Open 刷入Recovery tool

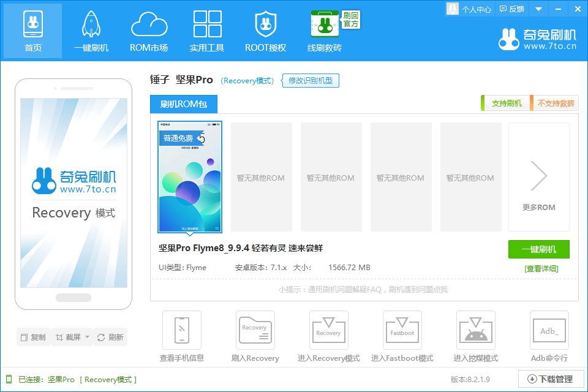pos(255,336)
